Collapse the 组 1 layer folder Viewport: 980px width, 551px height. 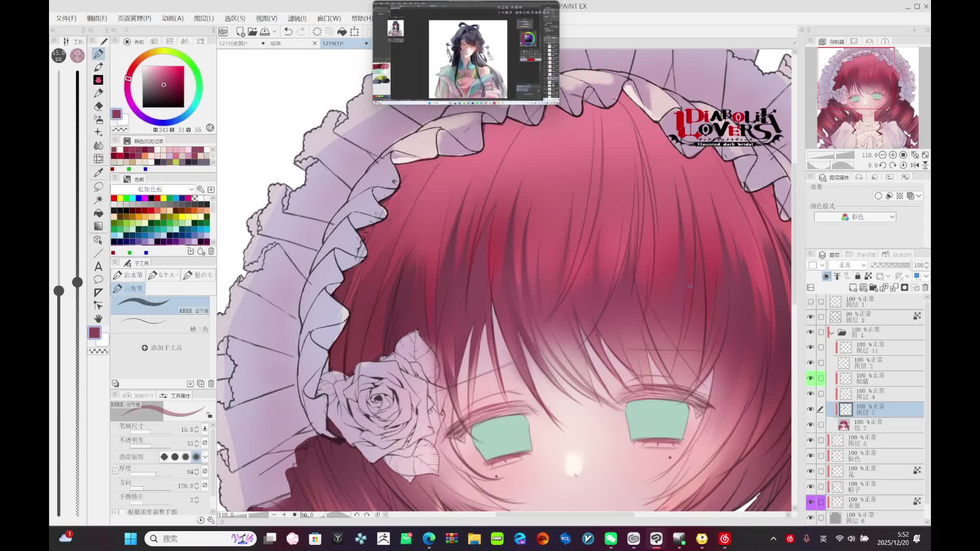pos(832,333)
